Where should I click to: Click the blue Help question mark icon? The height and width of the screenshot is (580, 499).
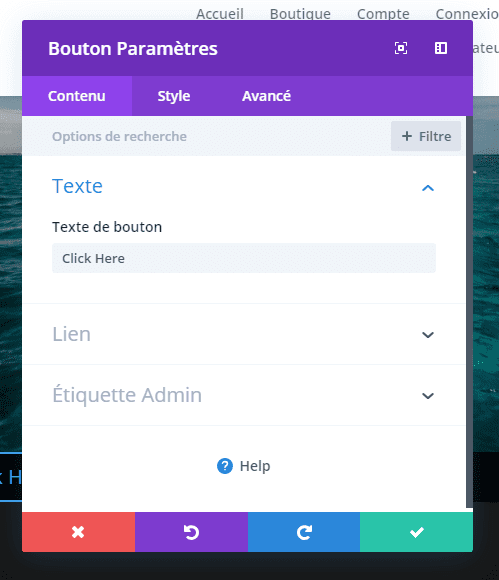coord(225,466)
